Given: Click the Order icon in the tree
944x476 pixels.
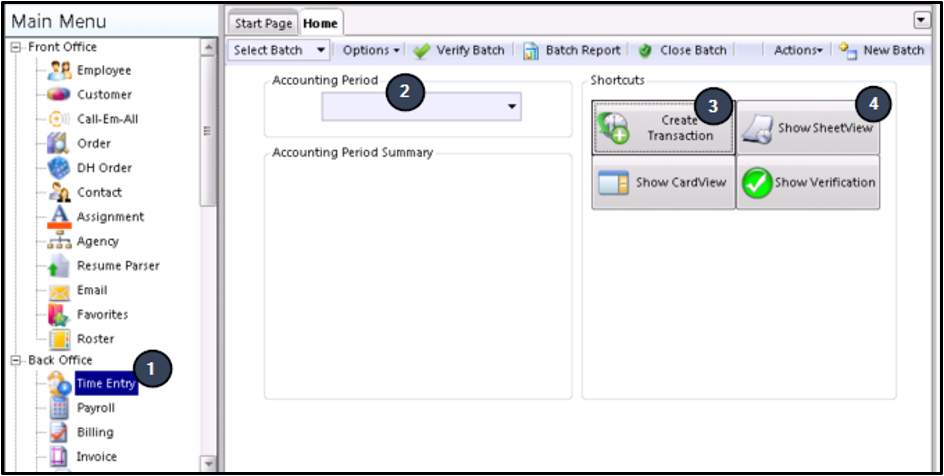Looking at the screenshot, I should pos(59,144).
